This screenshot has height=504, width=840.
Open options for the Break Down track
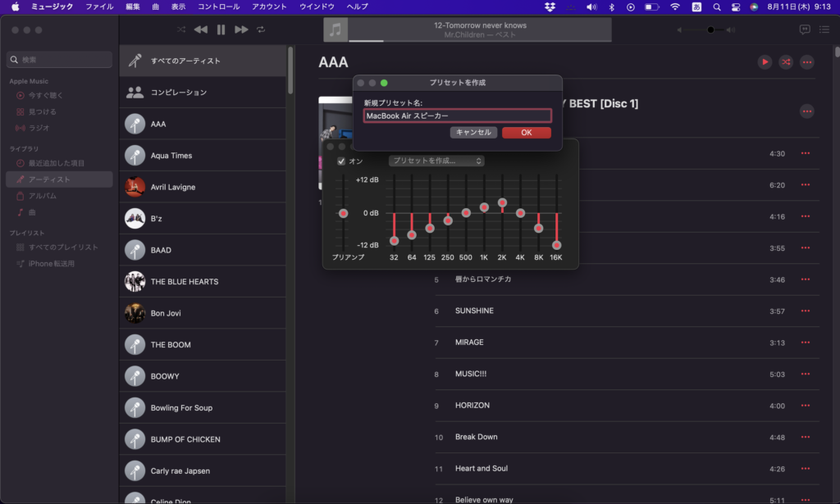pyautogui.click(x=806, y=437)
